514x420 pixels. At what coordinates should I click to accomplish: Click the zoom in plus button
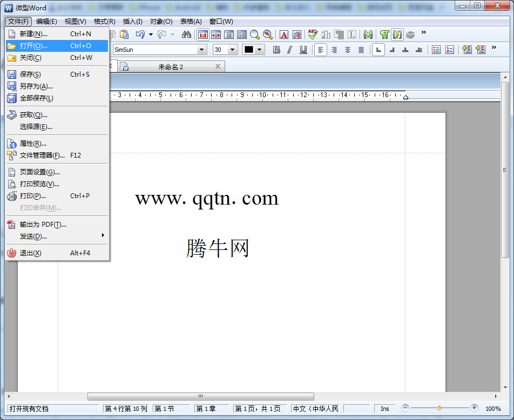474,408
